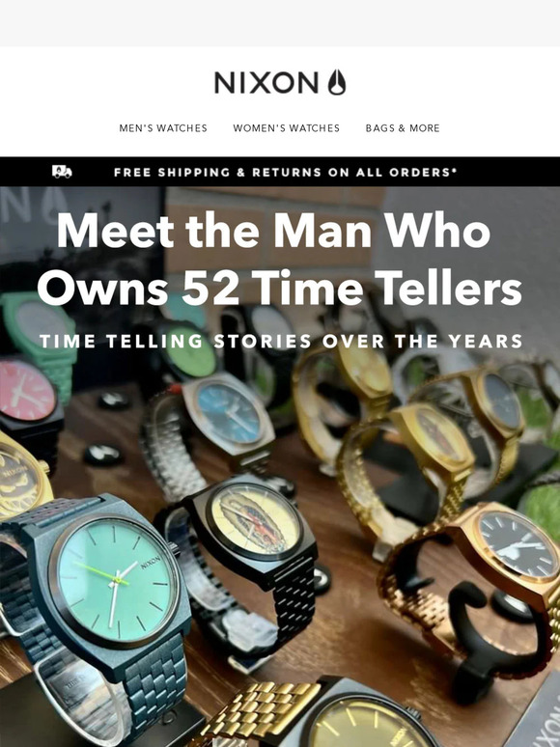Click the Nixon flame emblem beside wordmark

click(x=336, y=82)
